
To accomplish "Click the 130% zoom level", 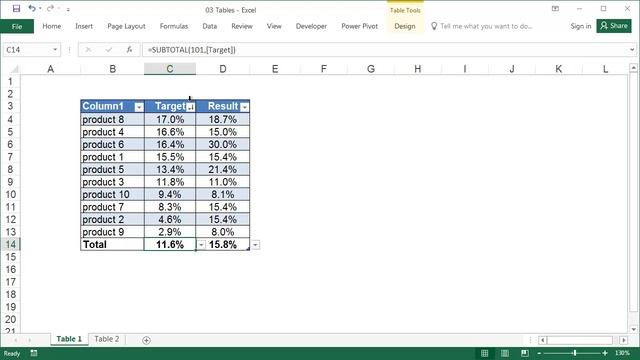I will coord(622,353).
